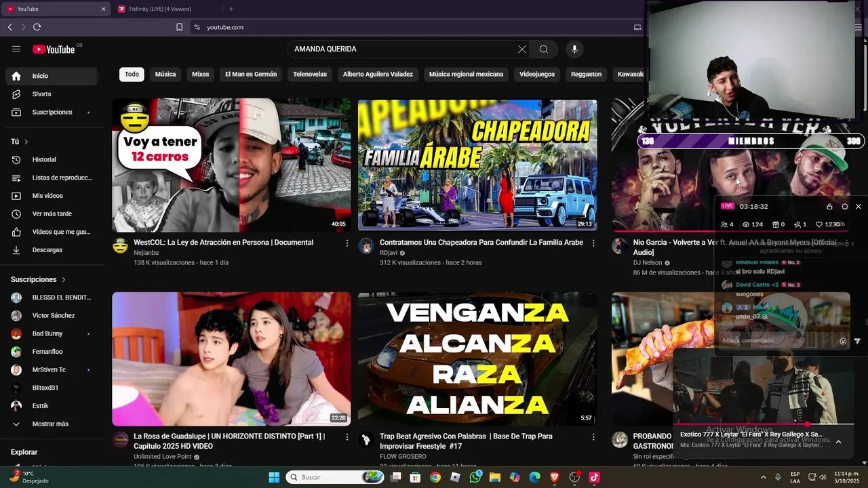Close the LIVE overlay panel
The height and width of the screenshot is (488, 868).
pyautogui.click(x=859, y=206)
